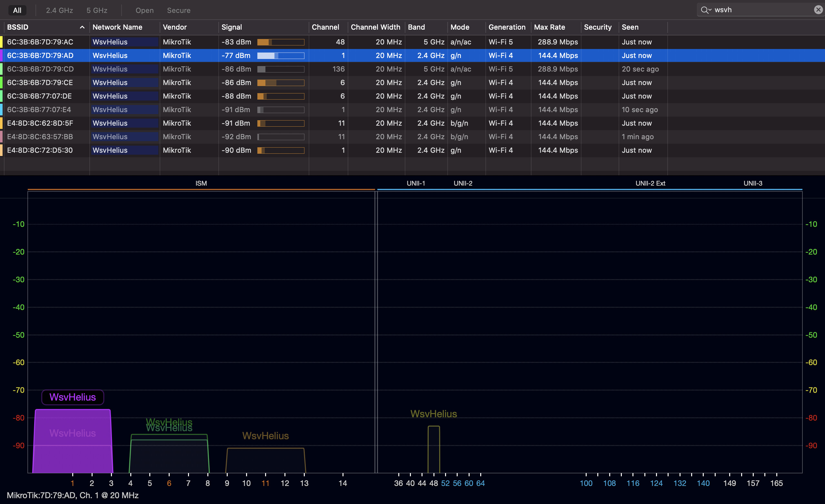This screenshot has width=825, height=504.
Task: Click channel 149 on the chart axis
Action: point(730,483)
